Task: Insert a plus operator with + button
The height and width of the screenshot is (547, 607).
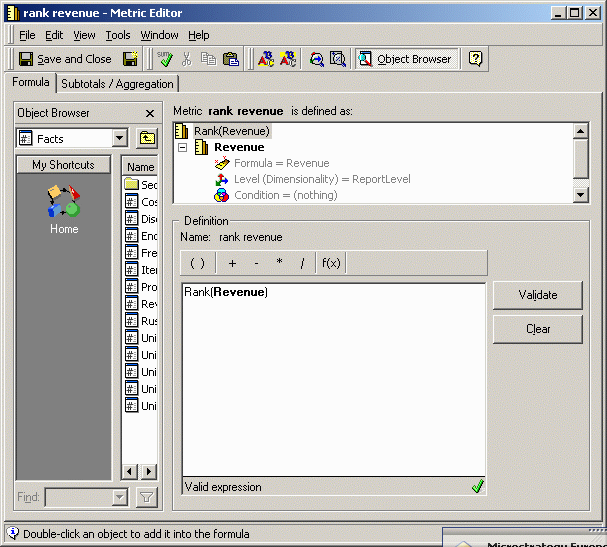Action: [232, 263]
